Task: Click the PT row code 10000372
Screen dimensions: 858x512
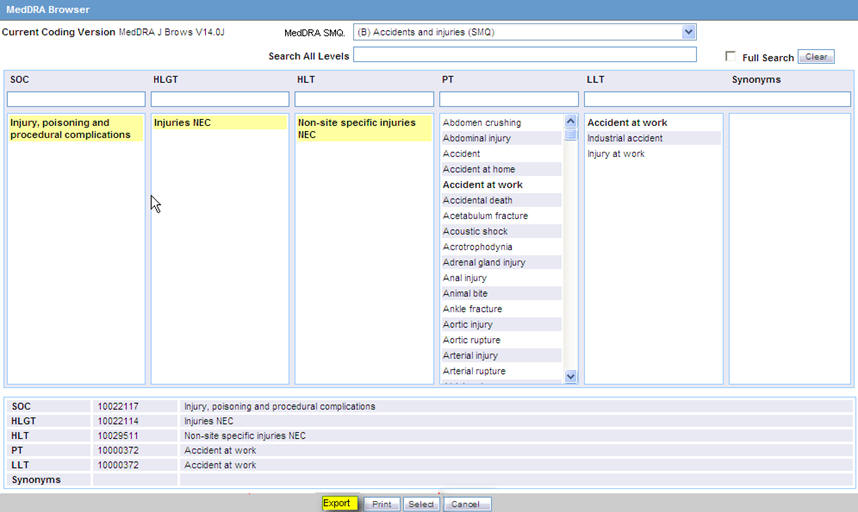Action: tap(118, 451)
